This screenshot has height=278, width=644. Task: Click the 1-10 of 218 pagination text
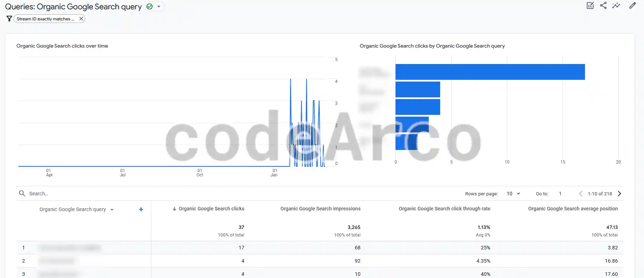click(x=600, y=194)
